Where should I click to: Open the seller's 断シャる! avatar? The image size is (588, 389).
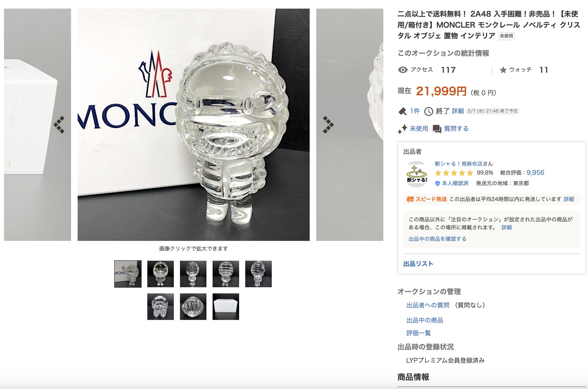417,174
